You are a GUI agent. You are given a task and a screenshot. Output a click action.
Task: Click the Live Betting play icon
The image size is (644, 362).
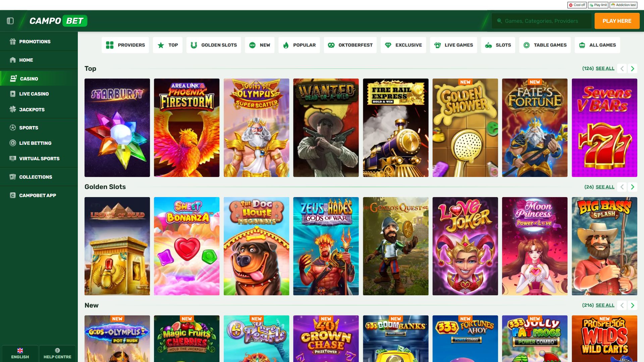tap(13, 143)
